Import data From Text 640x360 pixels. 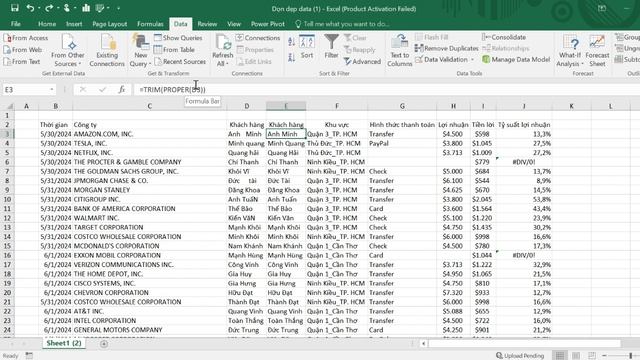(x=22, y=62)
